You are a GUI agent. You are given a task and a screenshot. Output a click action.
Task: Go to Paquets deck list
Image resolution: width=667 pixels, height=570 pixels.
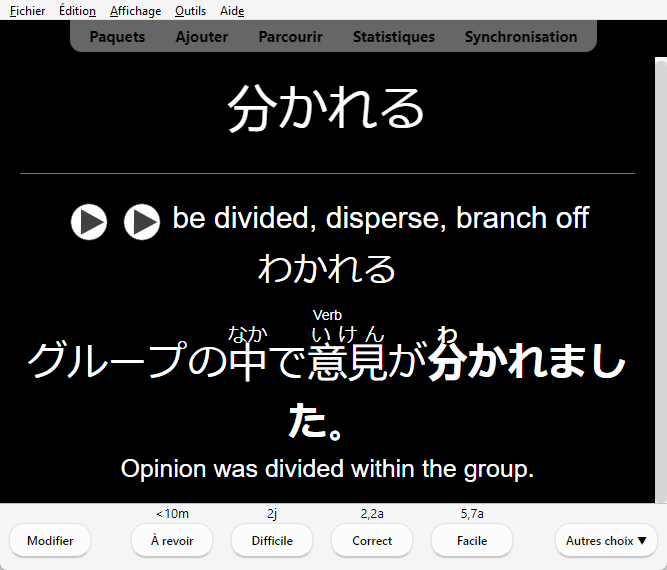pos(117,37)
